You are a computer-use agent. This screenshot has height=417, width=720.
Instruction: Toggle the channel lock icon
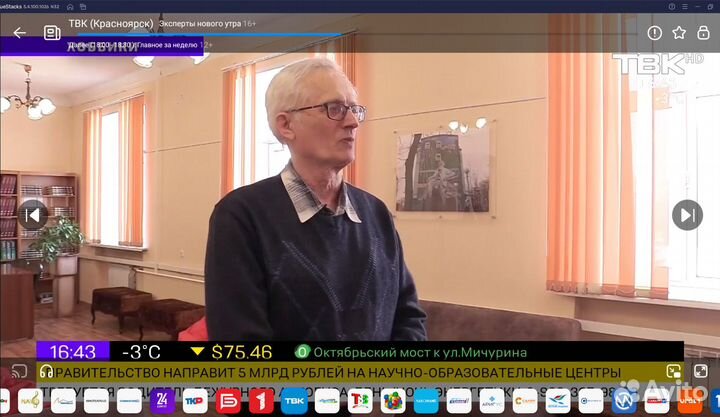(x=704, y=32)
